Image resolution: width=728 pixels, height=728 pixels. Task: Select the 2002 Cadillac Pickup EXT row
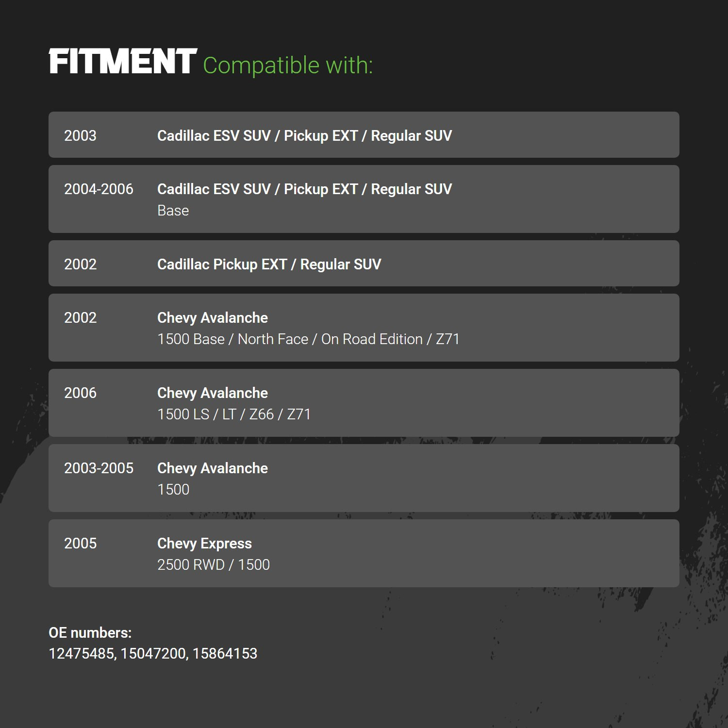(x=364, y=264)
